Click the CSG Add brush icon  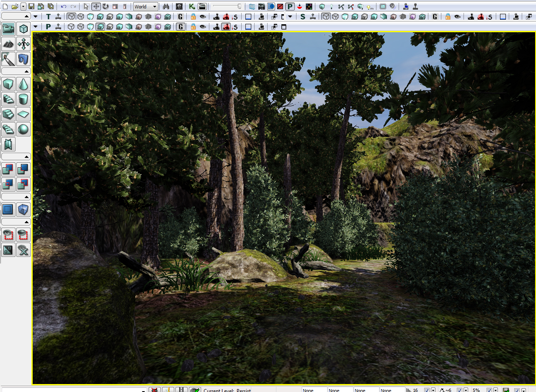[8, 169]
